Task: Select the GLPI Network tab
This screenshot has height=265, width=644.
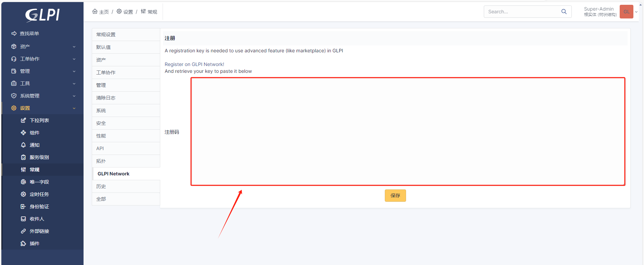Action: click(126, 174)
